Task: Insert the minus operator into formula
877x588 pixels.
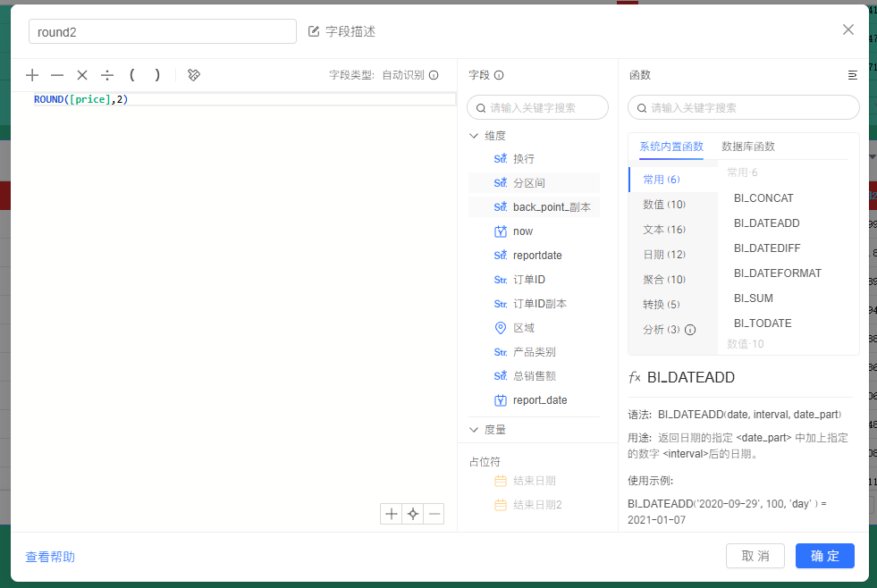Action: (57, 75)
